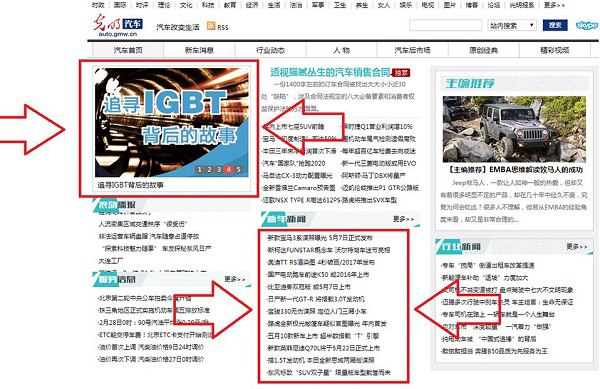Viewport: 600px width, 389px height.
Task: Open 追寻IGBT背后的故事 caption link
Action: (130, 185)
